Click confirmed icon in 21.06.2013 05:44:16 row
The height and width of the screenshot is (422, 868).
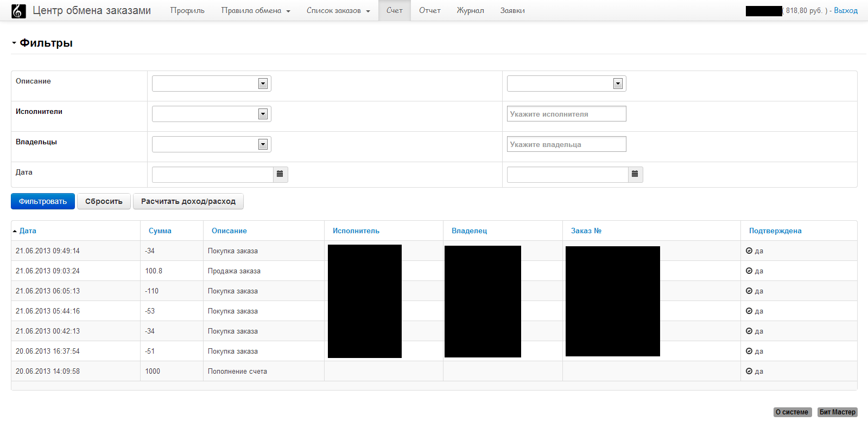point(749,311)
